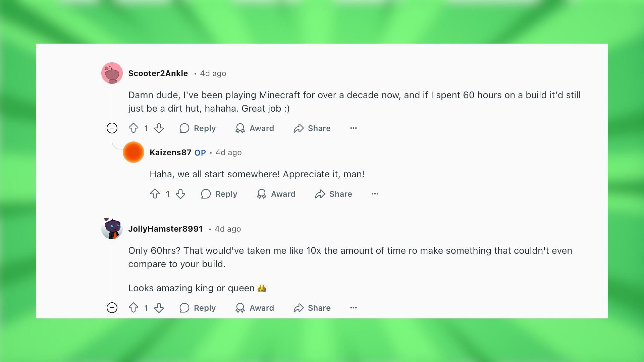Click the Award button on Scooter2Ankle's comment

click(x=255, y=128)
